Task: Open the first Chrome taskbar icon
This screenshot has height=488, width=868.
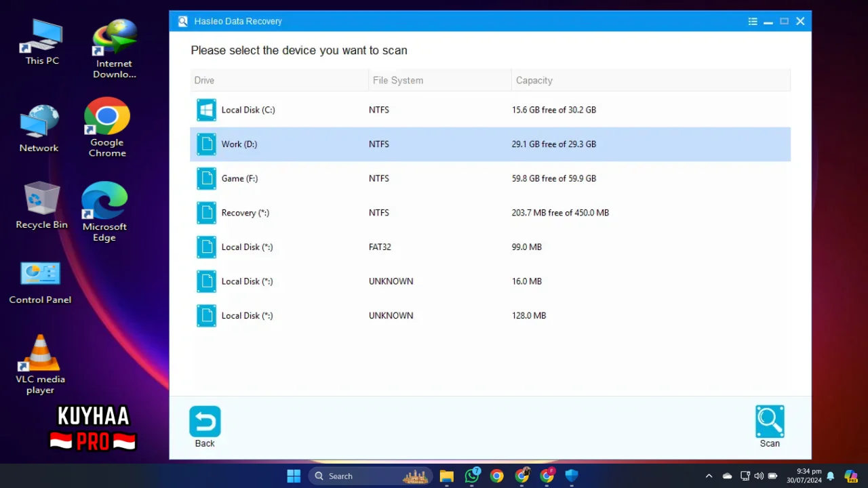Action: click(x=497, y=476)
